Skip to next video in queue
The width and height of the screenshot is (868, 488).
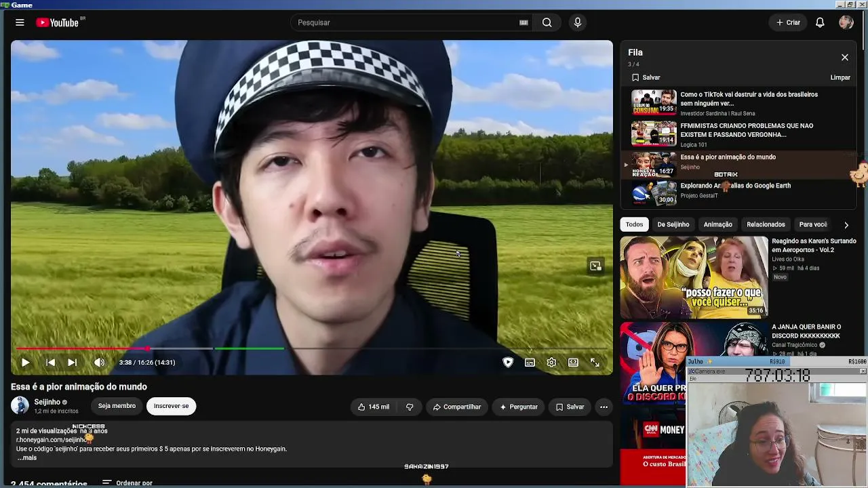(72, 363)
